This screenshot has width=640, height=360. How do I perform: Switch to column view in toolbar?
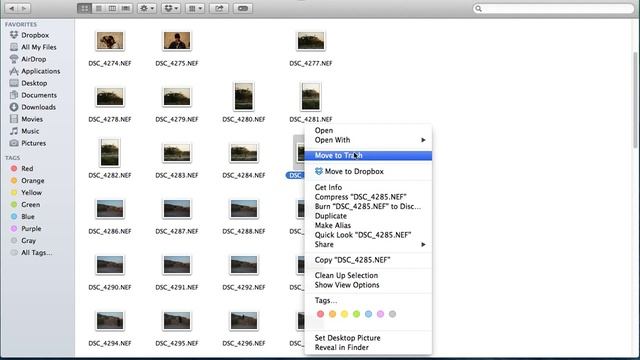click(112, 8)
